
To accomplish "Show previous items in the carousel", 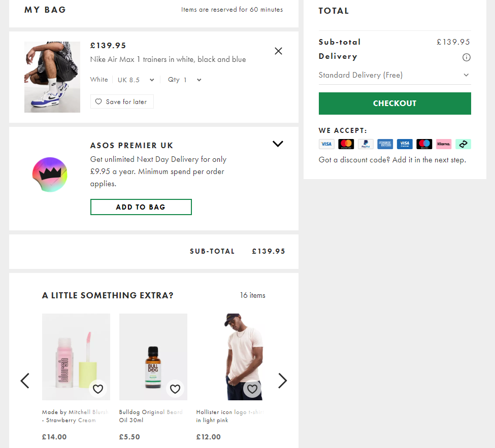I will pos(25,381).
